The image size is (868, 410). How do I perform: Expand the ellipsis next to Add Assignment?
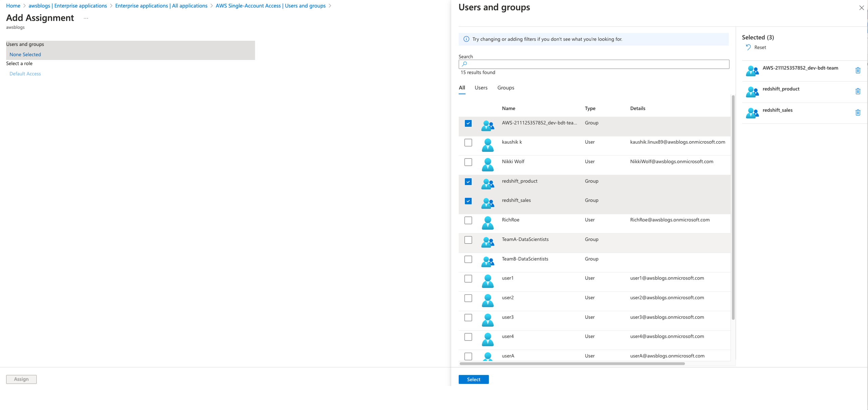click(86, 18)
